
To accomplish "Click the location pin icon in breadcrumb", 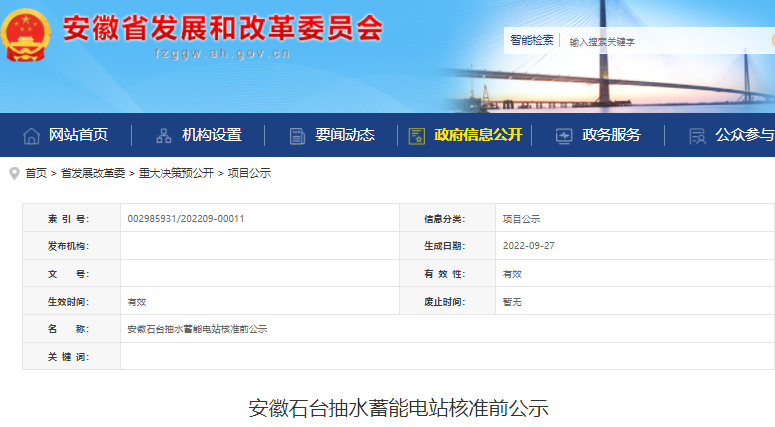I will pos(14,173).
